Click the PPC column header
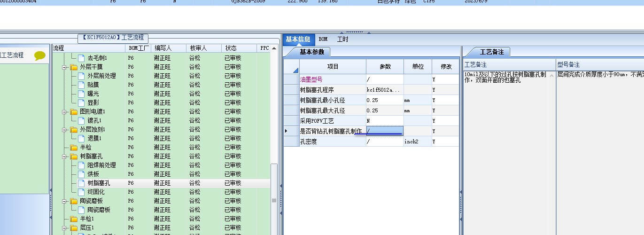This screenshot has height=235, width=644. (264, 48)
